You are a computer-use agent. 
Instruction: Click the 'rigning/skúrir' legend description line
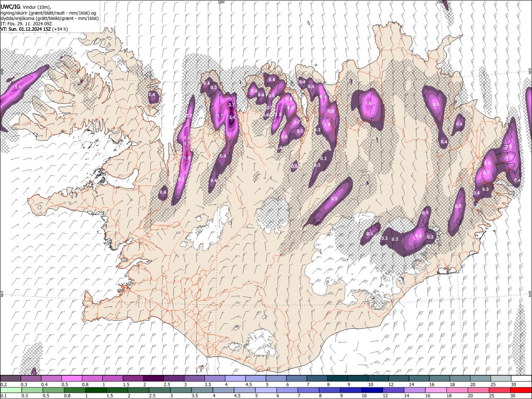click(x=48, y=13)
